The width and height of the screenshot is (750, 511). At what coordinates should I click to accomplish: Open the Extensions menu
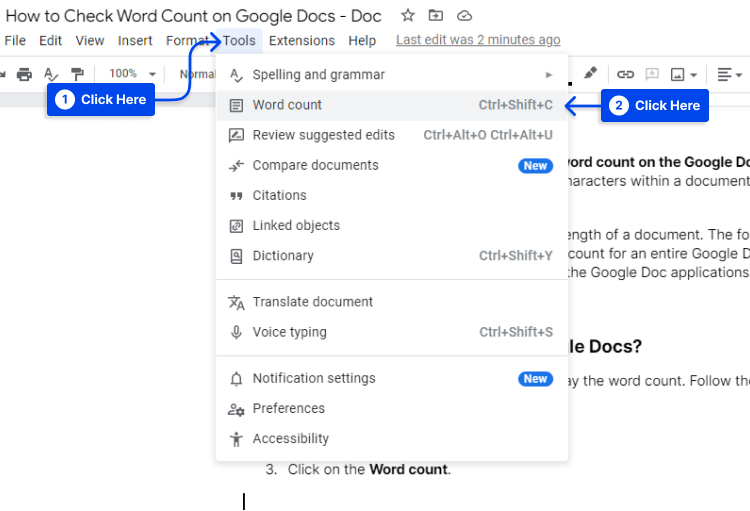point(302,41)
